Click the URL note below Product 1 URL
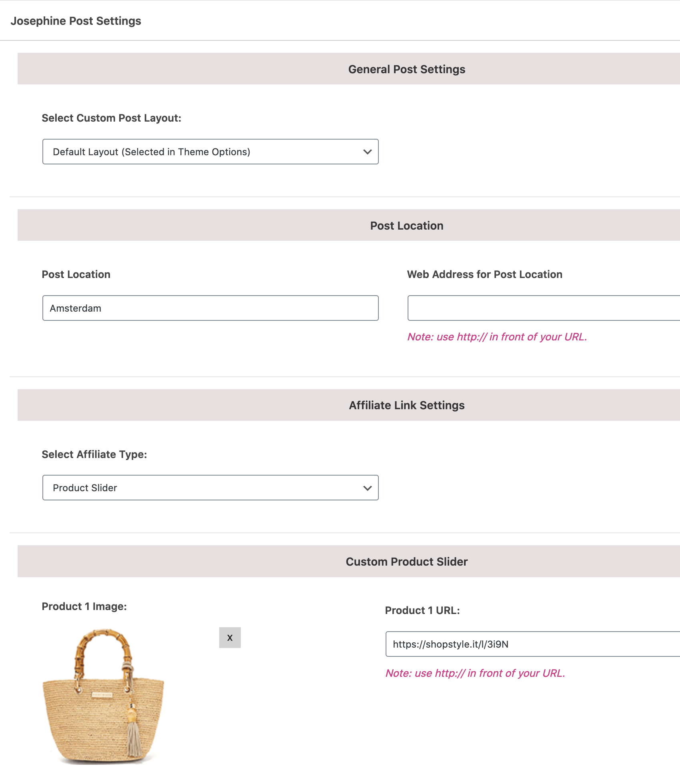Viewport: 680px width, 784px height. (475, 673)
